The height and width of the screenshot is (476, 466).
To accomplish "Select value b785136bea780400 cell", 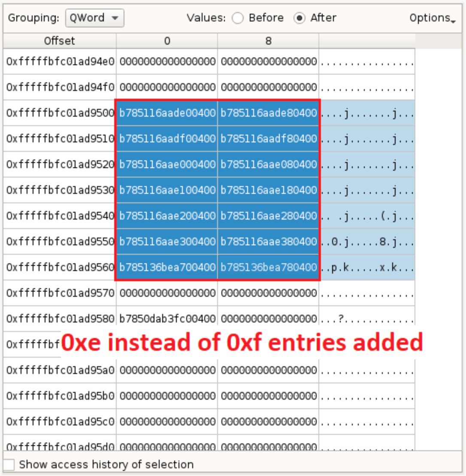I will (269, 268).
